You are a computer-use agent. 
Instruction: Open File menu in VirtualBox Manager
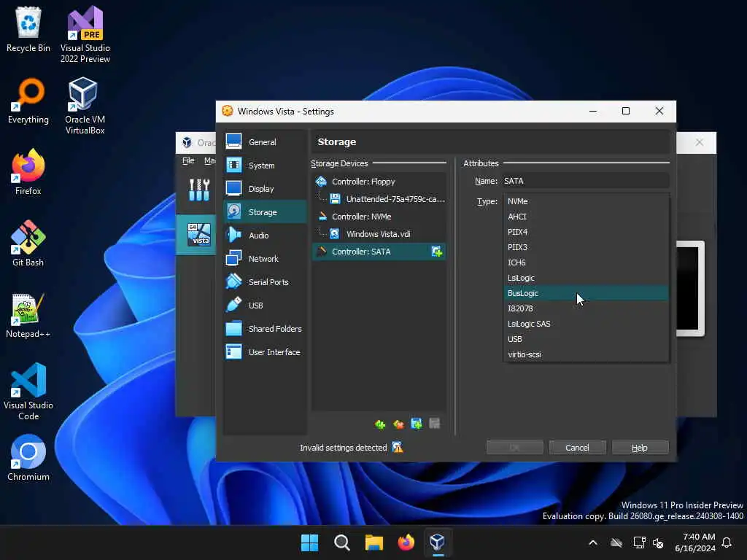pyautogui.click(x=188, y=160)
